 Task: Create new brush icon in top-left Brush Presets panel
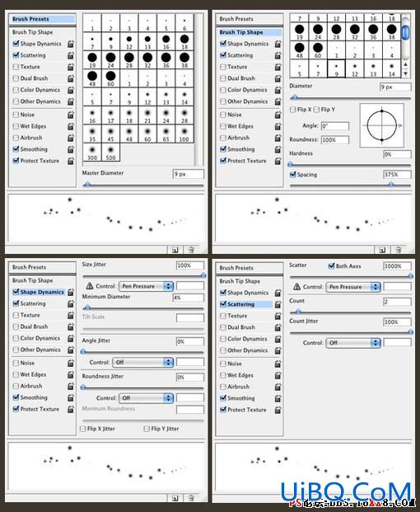pyautogui.click(x=175, y=250)
